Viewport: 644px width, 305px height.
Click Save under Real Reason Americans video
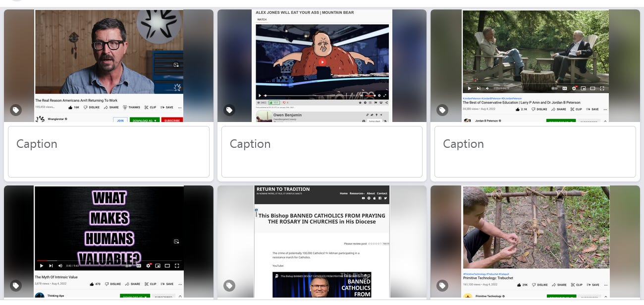point(167,107)
